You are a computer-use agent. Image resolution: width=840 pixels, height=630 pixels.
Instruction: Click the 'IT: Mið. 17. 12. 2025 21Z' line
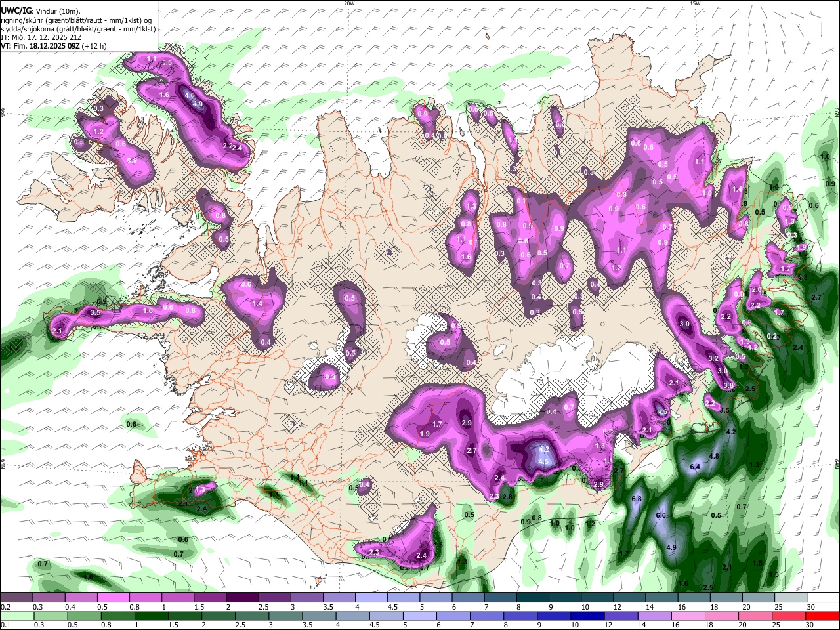[41, 37]
